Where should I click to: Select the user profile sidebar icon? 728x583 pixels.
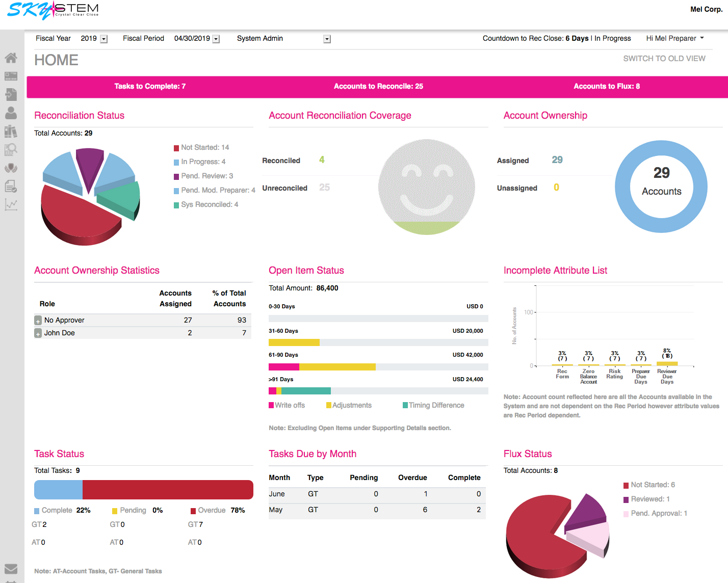(x=11, y=113)
